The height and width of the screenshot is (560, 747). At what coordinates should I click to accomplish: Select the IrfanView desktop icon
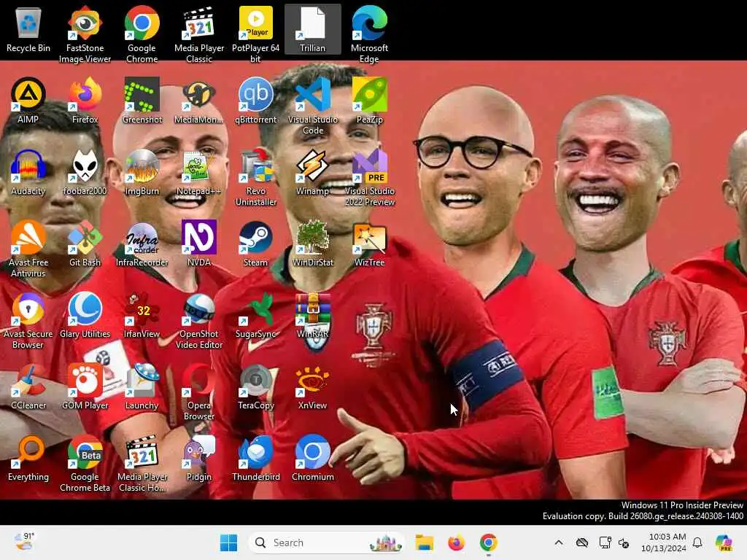pyautogui.click(x=142, y=315)
